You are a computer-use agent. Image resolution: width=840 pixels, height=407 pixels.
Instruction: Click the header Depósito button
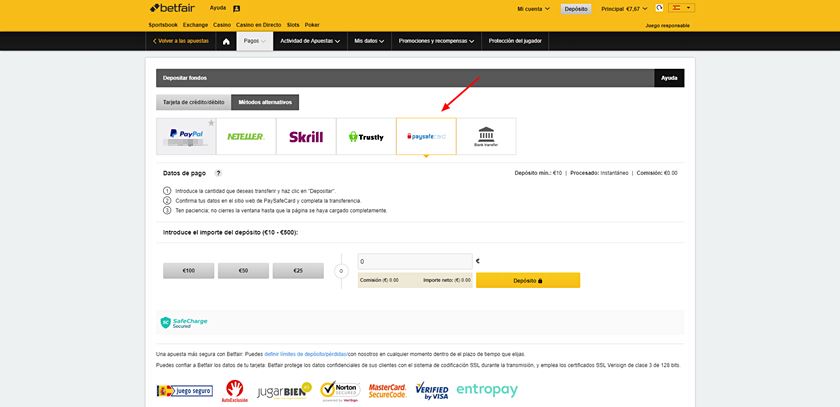tap(576, 9)
